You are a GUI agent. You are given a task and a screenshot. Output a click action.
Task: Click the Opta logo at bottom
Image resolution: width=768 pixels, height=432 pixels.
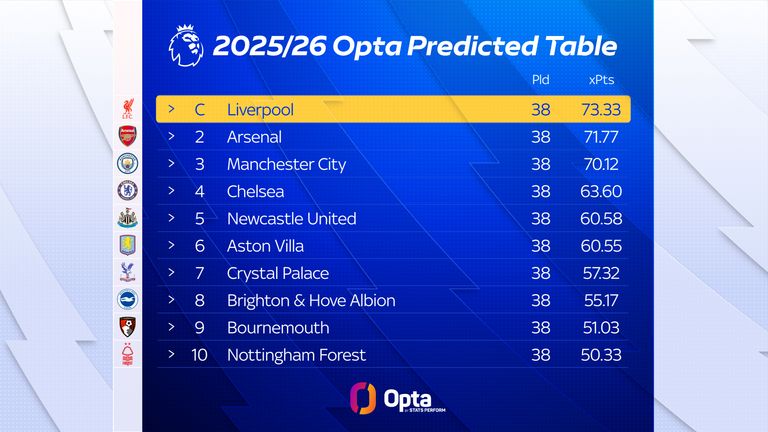click(x=384, y=397)
